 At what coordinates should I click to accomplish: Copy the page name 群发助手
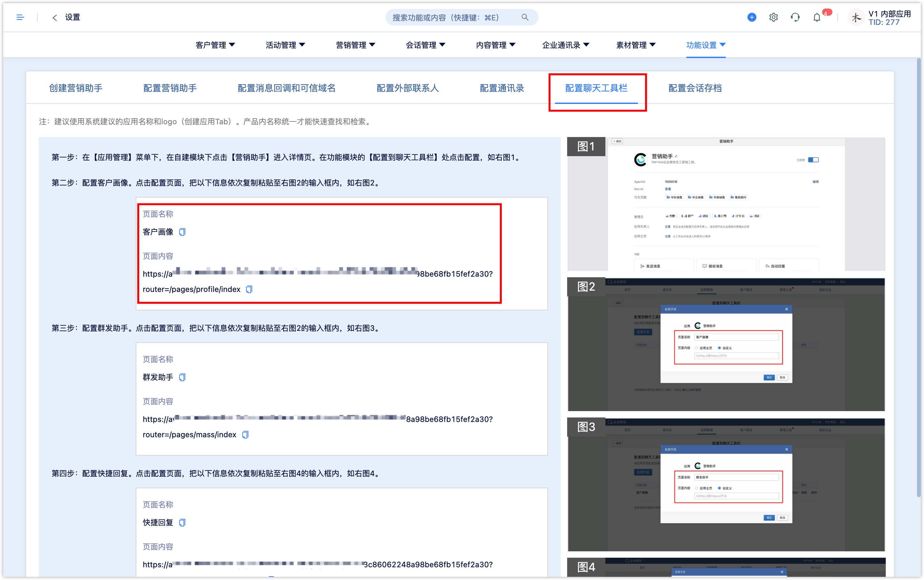tap(183, 377)
